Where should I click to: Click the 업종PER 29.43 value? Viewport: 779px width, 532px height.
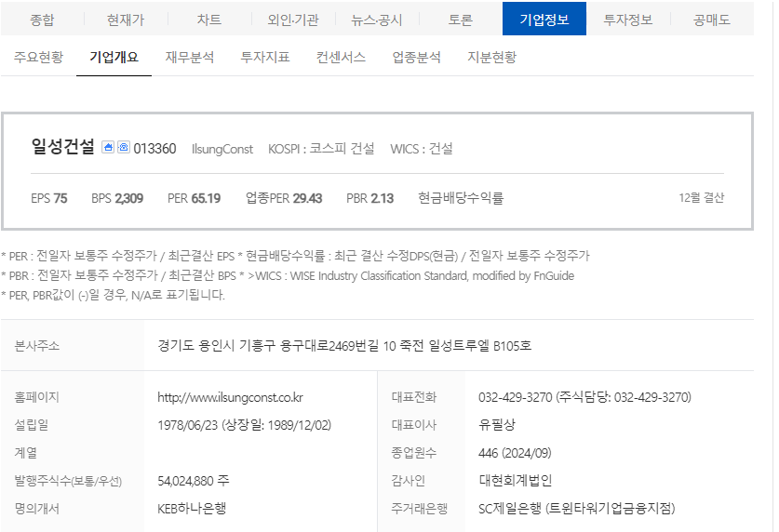[284, 198]
